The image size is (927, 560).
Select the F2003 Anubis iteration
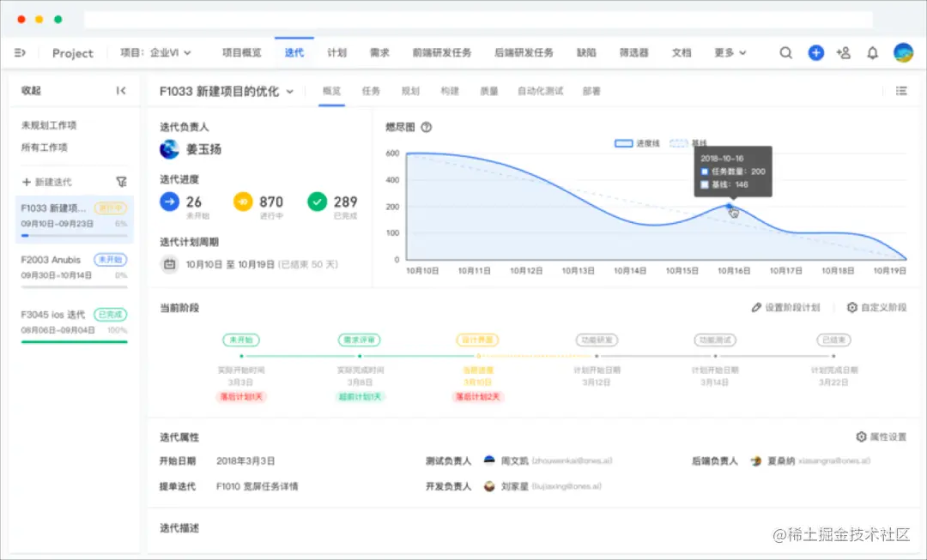[x=75, y=270]
